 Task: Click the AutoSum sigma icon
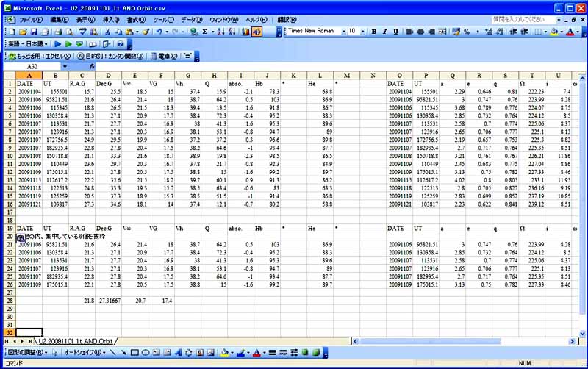tap(204, 32)
